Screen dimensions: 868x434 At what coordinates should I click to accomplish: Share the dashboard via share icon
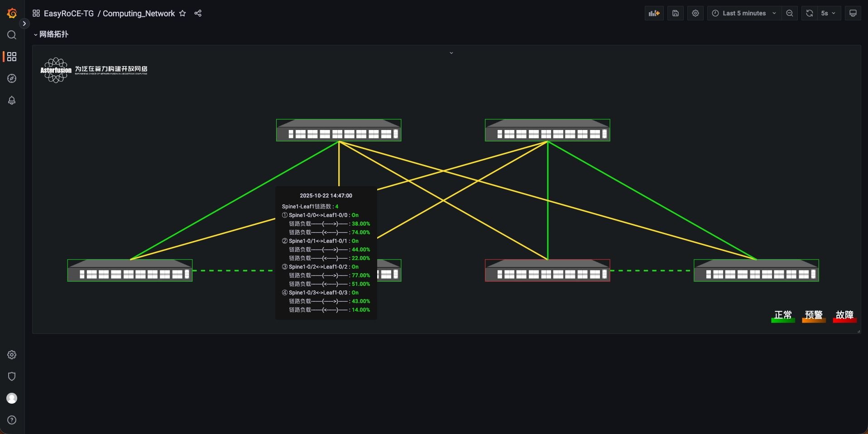point(198,14)
